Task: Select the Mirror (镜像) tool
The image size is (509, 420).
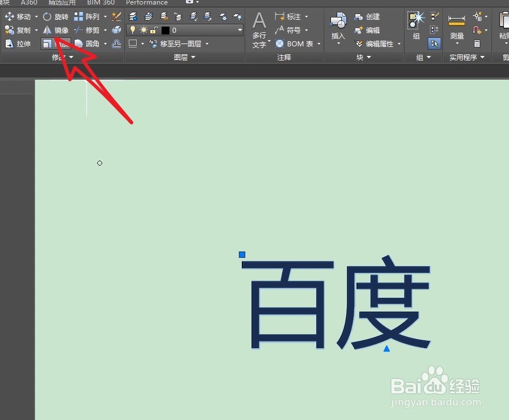Action: point(55,30)
